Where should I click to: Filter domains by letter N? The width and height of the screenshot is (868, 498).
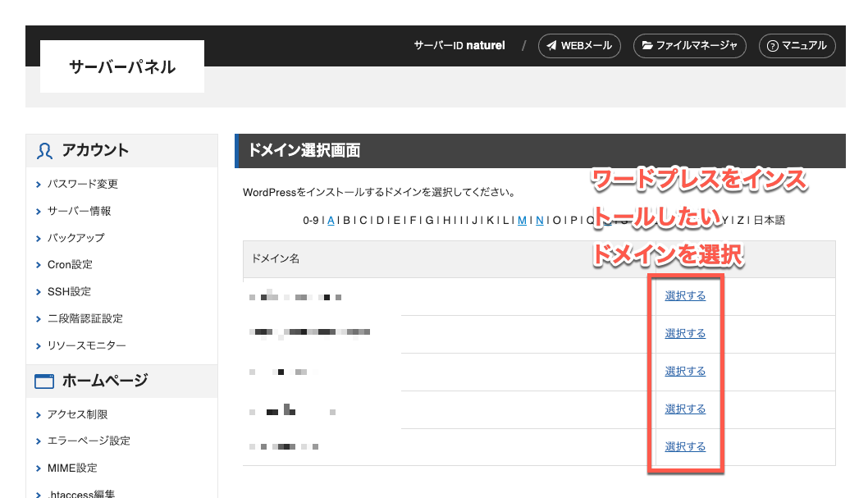539,220
